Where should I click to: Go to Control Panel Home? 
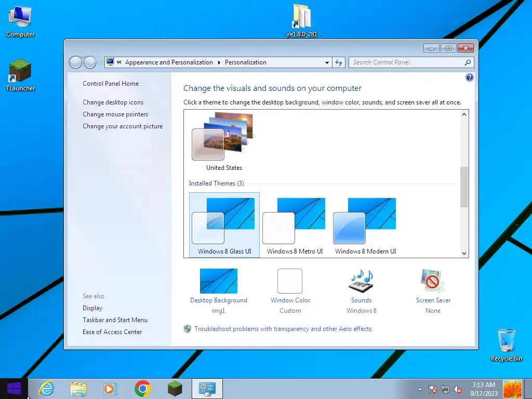111,84
